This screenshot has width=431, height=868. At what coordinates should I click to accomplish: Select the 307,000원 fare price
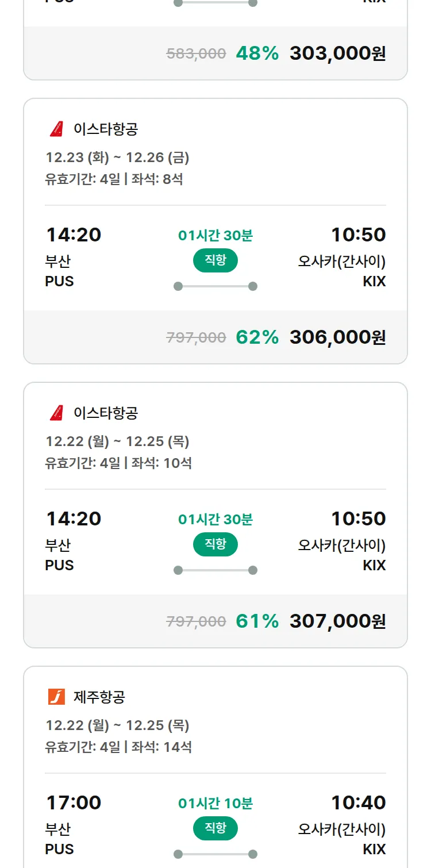(337, 621)
